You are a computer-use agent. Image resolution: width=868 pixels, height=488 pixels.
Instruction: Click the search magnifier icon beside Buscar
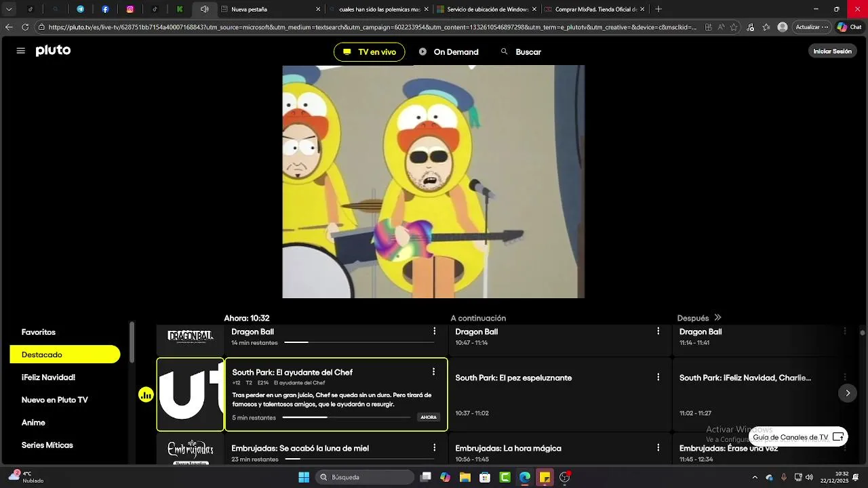504,52
